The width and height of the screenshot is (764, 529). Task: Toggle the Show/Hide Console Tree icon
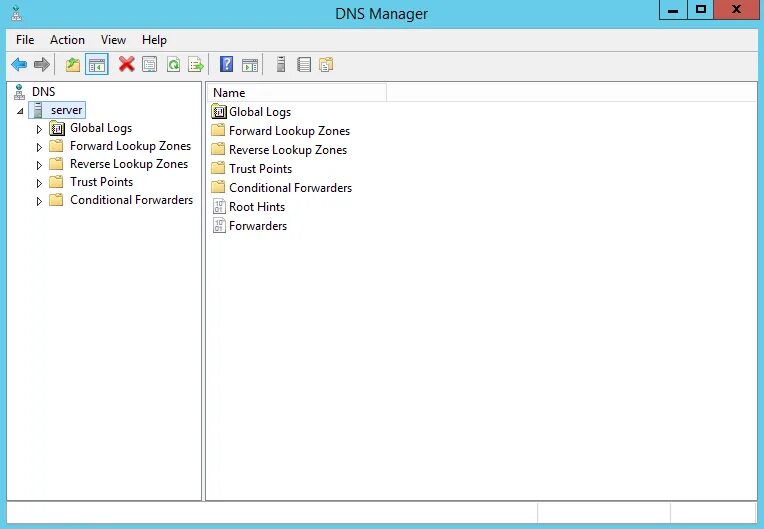pyautogui.click(x=96, y=64)
